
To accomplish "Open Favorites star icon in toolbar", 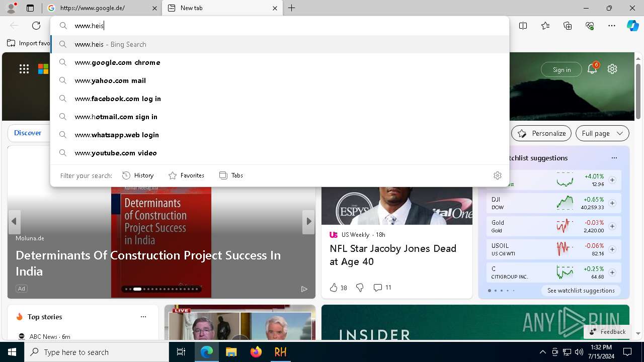I will tap(545, 26).
